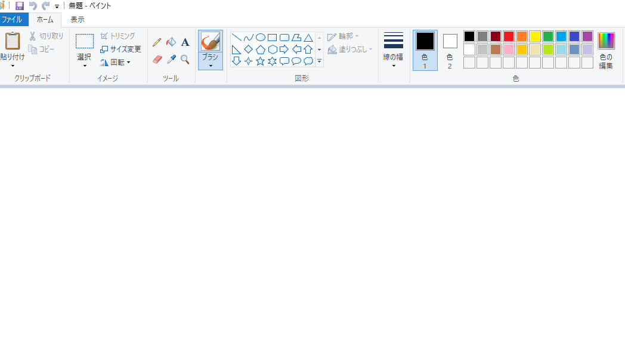Open the 線の幅 line width dropdown
The height and width of the screenshot is (364, 625).
394,50
